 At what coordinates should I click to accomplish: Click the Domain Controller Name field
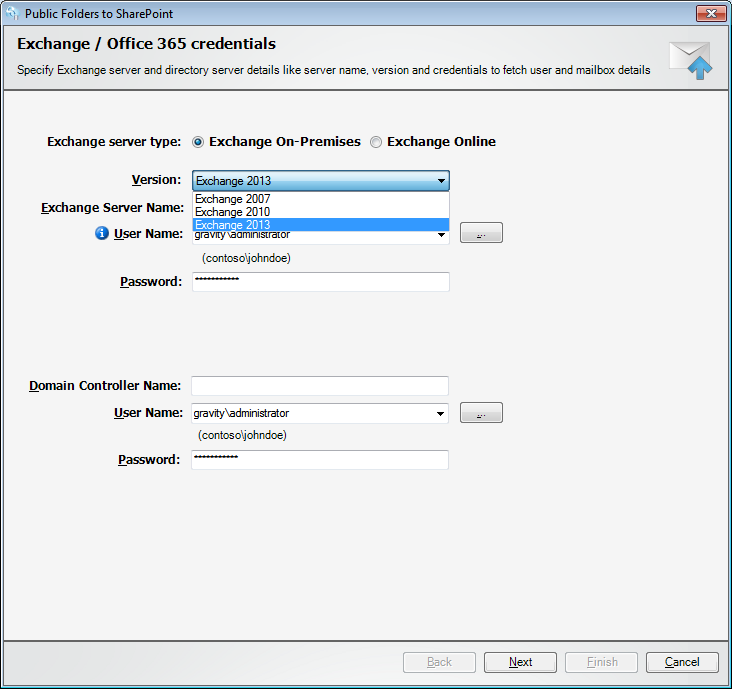320,386
